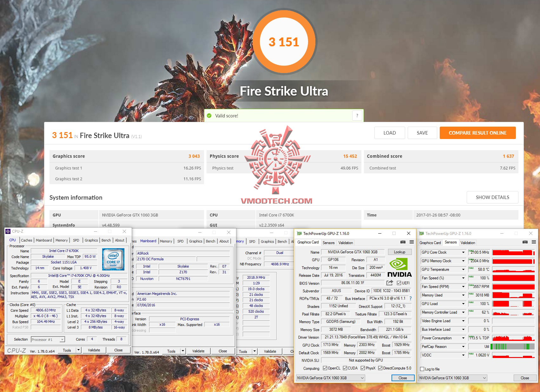This screenshot has height=392, width=540.
Task: Click the share icon next to BIOS Version
Action: pyautogui.click(x=389, y=283)
